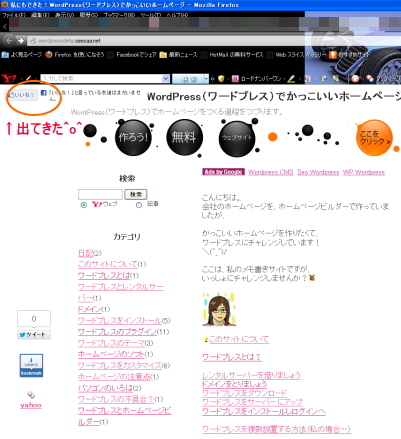Open the パソコンのいろは category link
The width and height of the screenshot is (401, 439).
[x=105, y=388]
